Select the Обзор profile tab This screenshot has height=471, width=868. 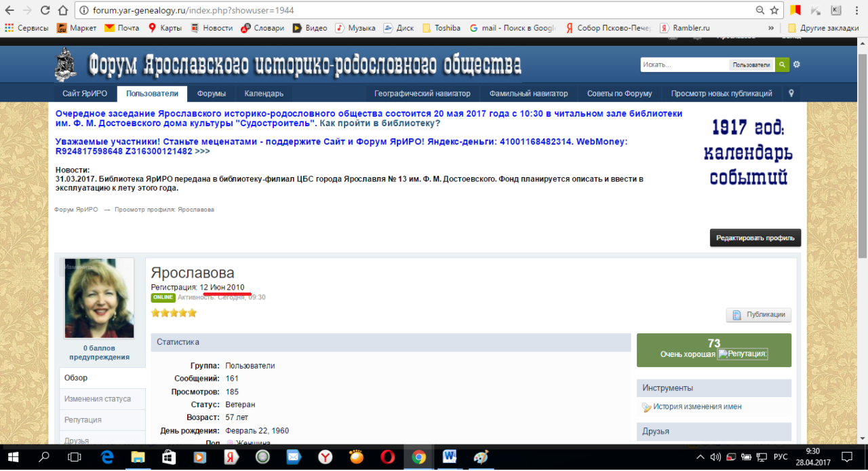tap(102, 378)
